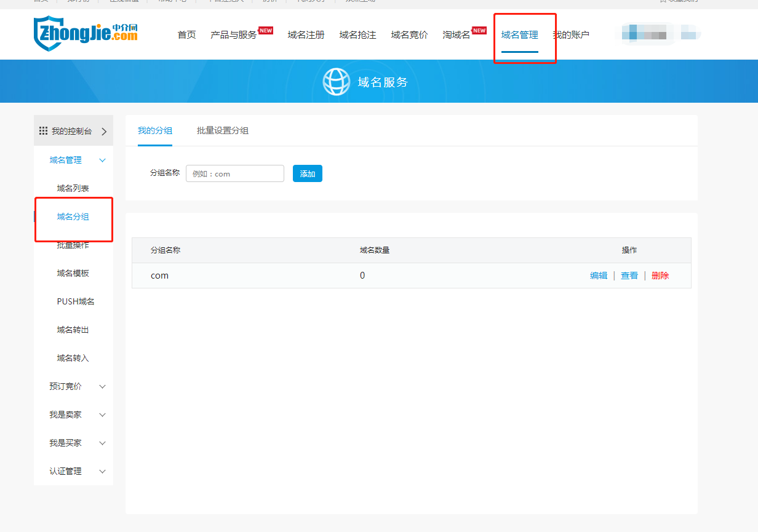Expand the 我是卖家 section
The height and width of the screenshot is (532, 758).
pyautogui.click(x=102, y=415)
